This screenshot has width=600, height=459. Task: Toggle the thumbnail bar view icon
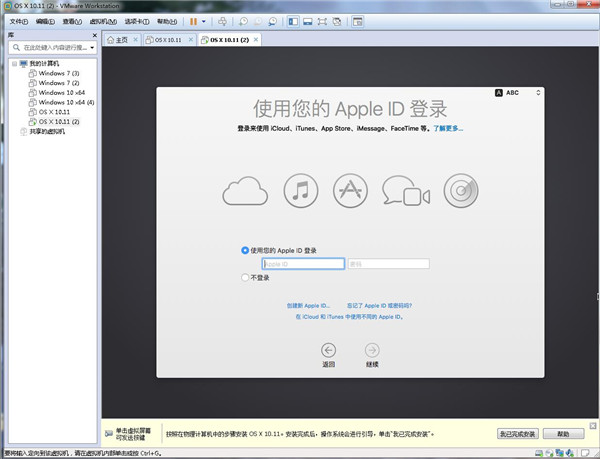(308, 22)
